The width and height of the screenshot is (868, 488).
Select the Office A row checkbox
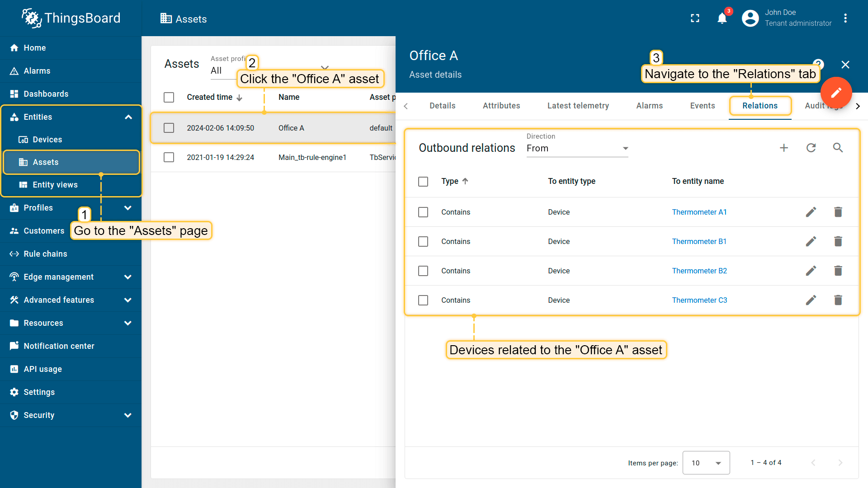(169, 128)
